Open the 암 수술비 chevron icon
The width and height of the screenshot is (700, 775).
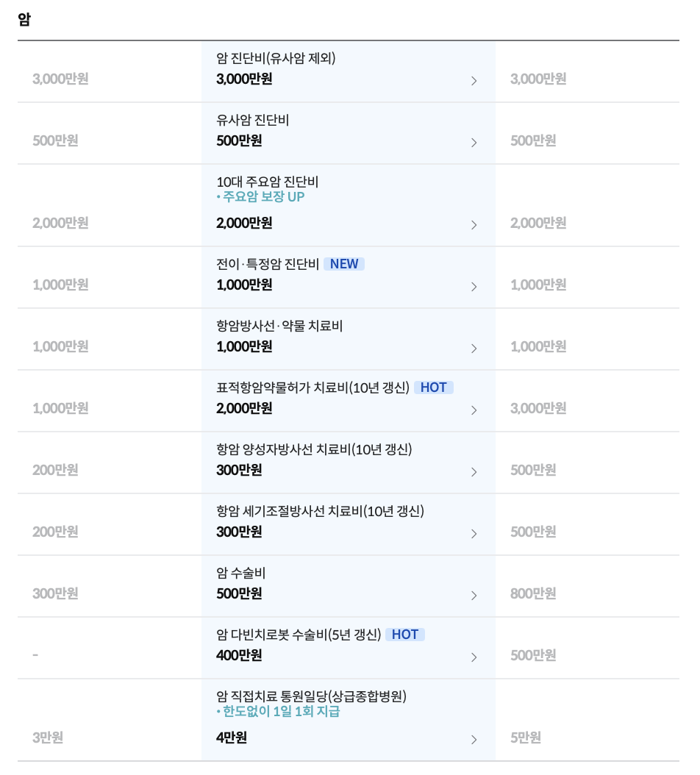[x=474, y=596]
